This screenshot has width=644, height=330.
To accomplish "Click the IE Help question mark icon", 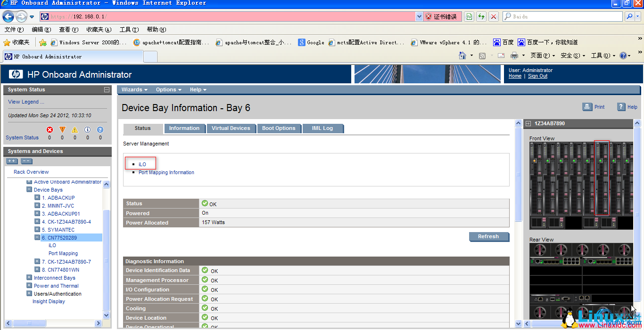I will pyautogui.click(x=623, y=56).
